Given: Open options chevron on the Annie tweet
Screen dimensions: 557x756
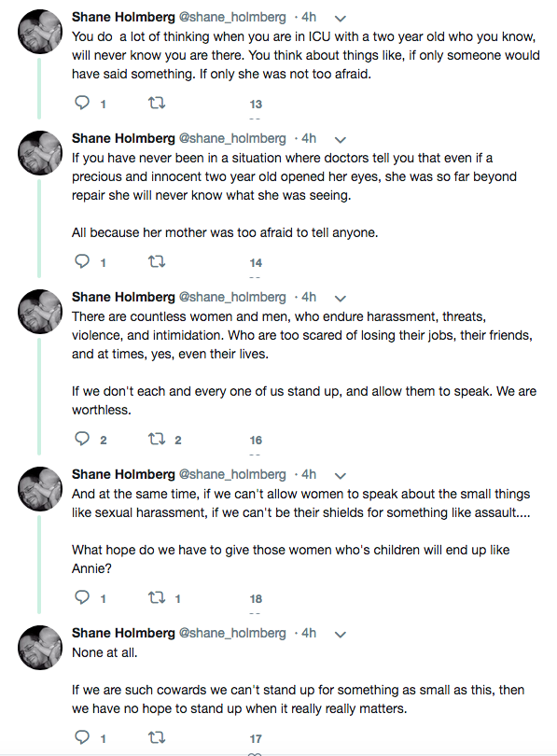Looking at the screenshot, I should (x=341, y=476).
